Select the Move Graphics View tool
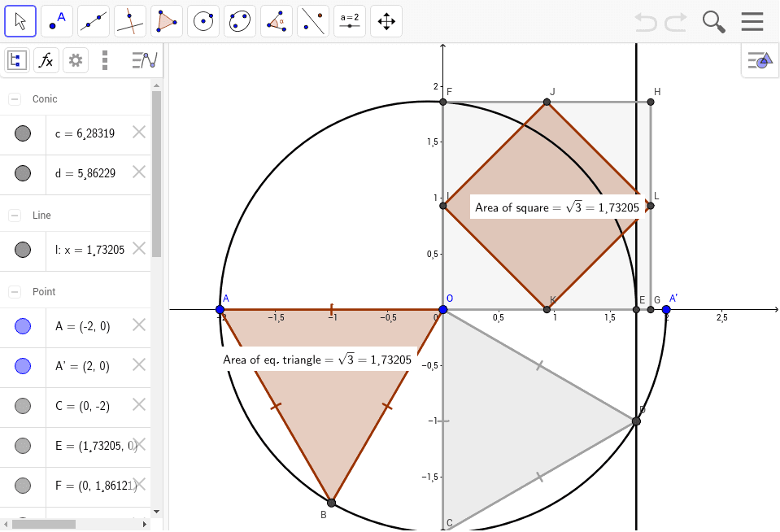The height and width of the screenshot is (532, 780). [x=386, y=20]
